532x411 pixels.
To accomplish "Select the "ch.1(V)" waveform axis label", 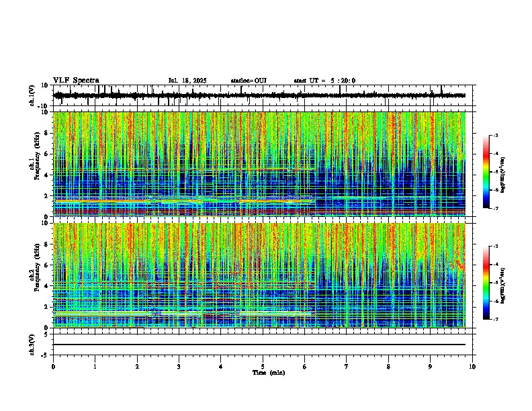I will click(32, 95).
